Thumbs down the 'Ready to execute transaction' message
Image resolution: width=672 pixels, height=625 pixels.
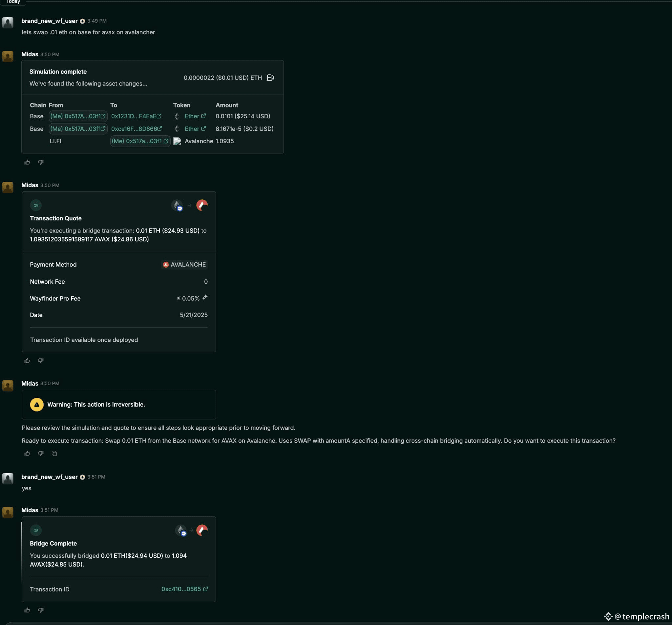(41, 454)
